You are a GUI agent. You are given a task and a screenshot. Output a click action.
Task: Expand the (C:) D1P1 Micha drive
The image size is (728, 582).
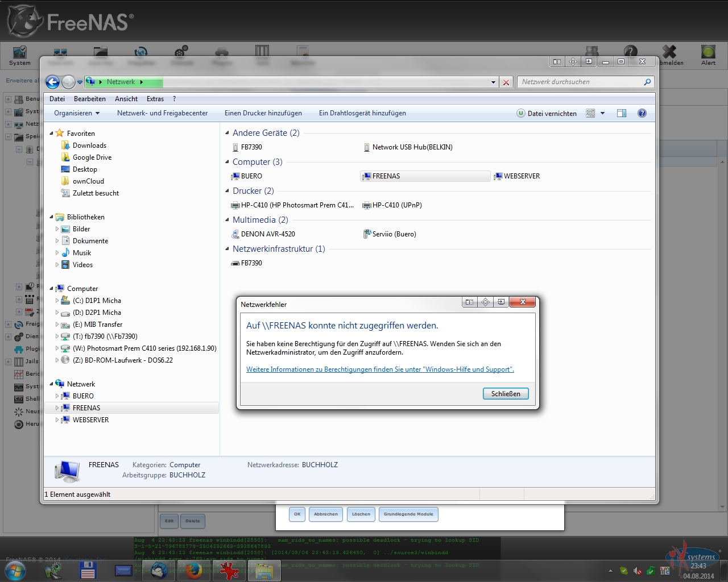57,301
